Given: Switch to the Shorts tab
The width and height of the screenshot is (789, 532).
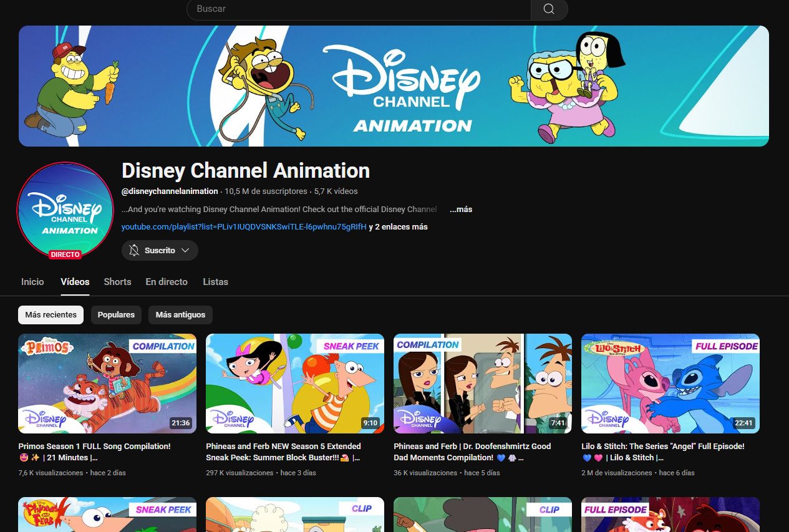Looking at the screenshot, I should (117, 282).
